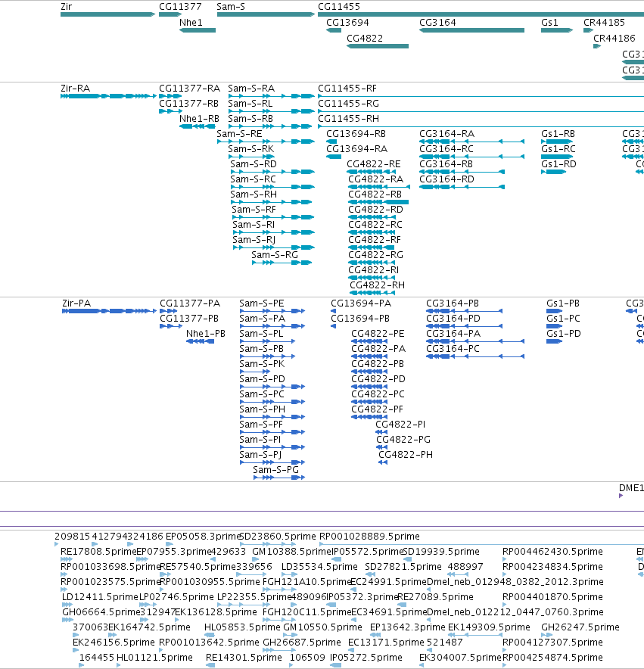This screenshot has height=669, width=644.
Task: Select protein CG4822-PI
Action: click(x=400, y=425)
